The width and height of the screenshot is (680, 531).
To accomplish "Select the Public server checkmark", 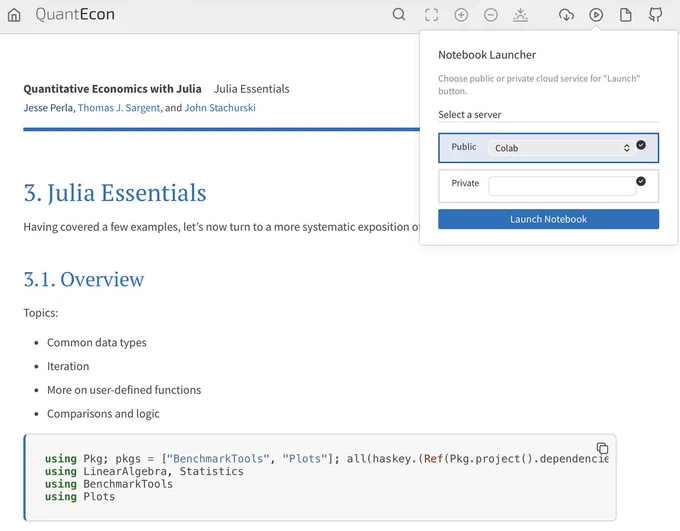I will pos(641,145).
